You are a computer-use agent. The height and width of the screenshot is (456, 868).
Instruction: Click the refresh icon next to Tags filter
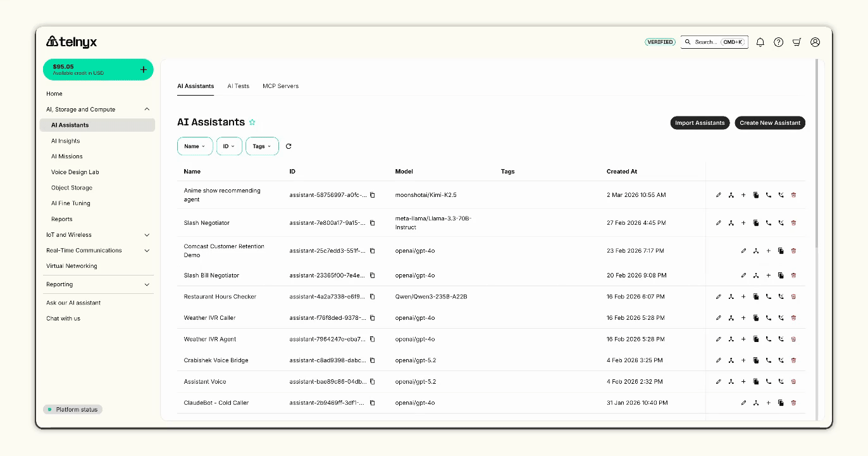click(288, 146)
